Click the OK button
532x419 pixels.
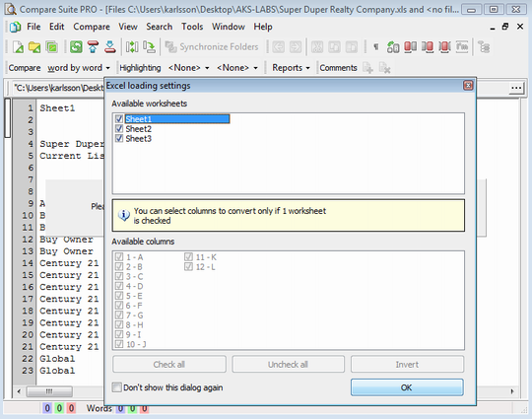pos(407,387)
